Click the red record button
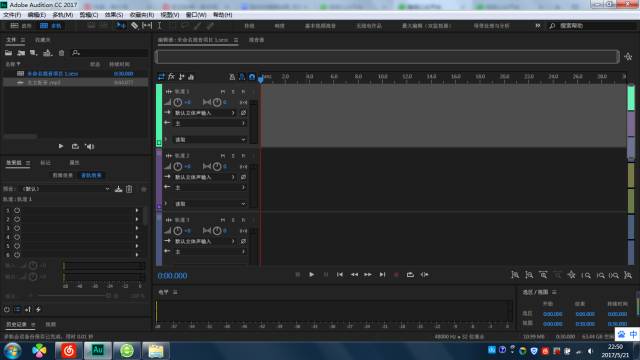Viewport: 640px width, 360px height. tap(396, 275)
